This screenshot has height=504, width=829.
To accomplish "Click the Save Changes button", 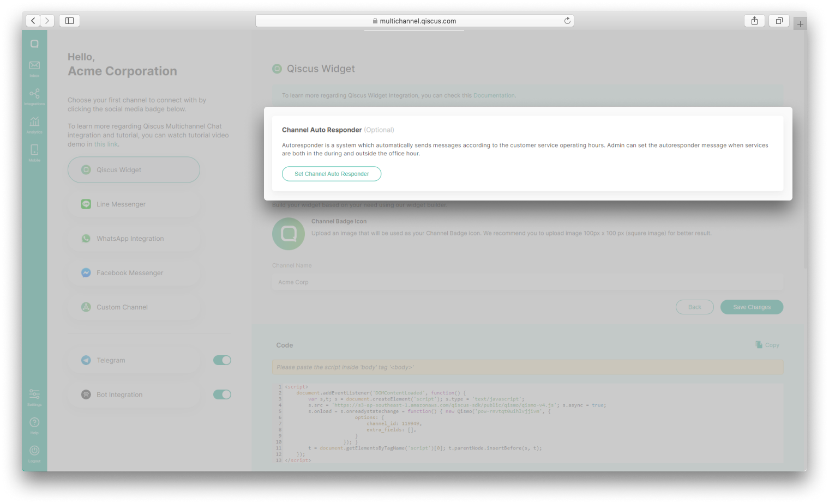I will [x=752, y=307].
